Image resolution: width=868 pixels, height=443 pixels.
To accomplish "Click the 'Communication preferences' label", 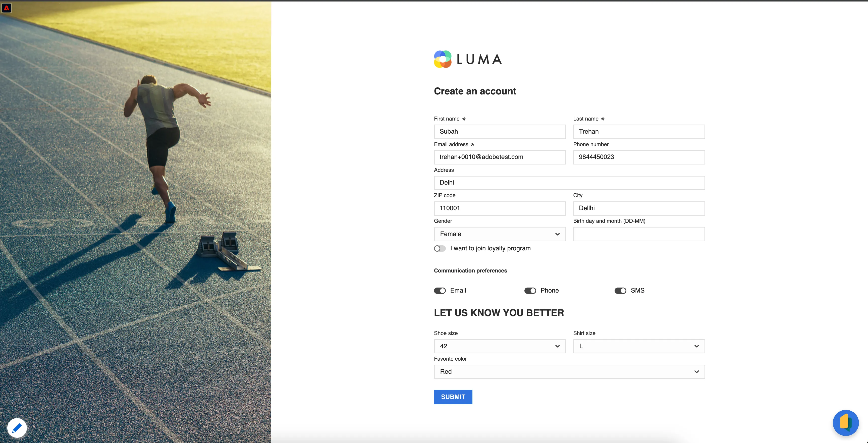I will [470, 270].
